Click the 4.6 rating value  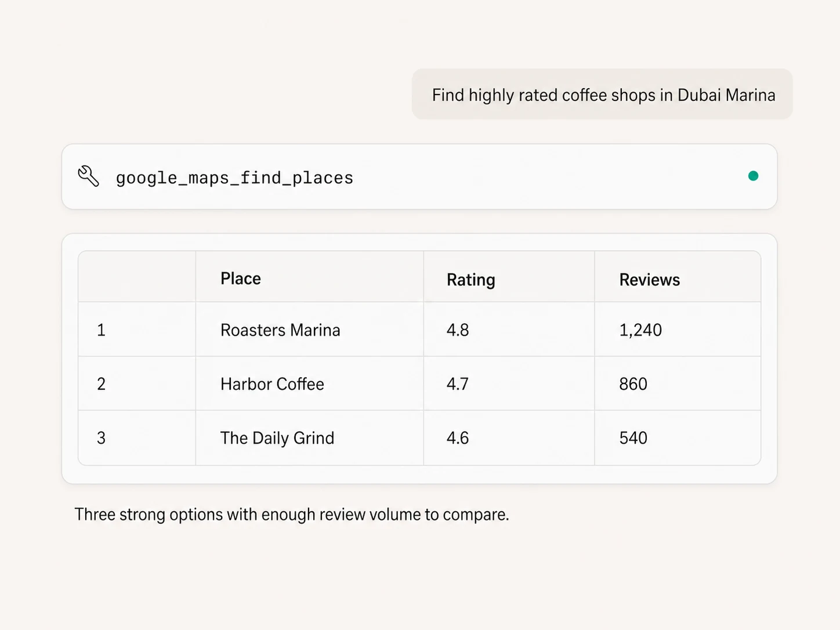[x=458, y=438]
